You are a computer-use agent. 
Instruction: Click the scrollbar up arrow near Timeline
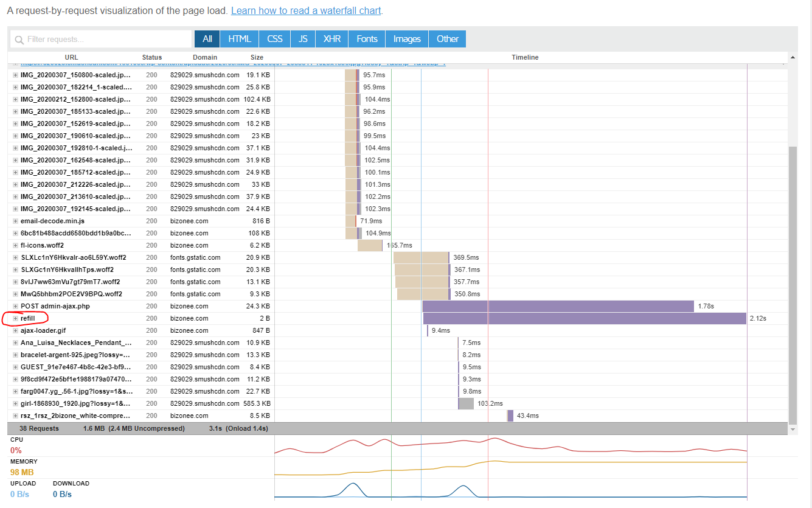pos(792,57)
